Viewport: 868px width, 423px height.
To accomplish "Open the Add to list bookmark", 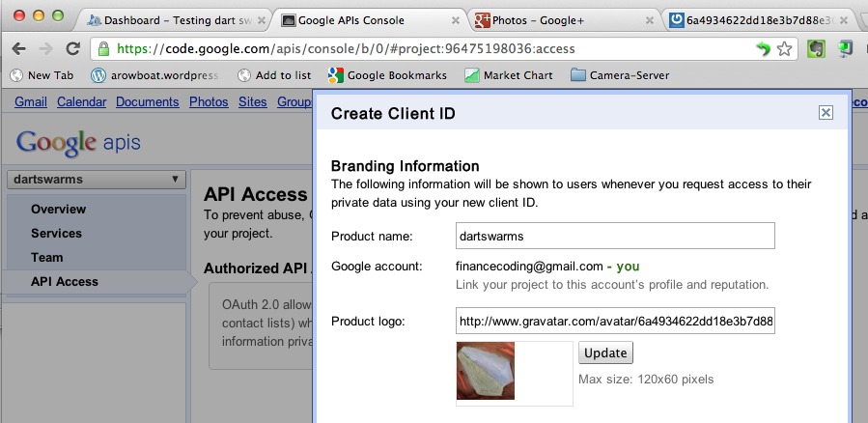I will tap(274, 75).
